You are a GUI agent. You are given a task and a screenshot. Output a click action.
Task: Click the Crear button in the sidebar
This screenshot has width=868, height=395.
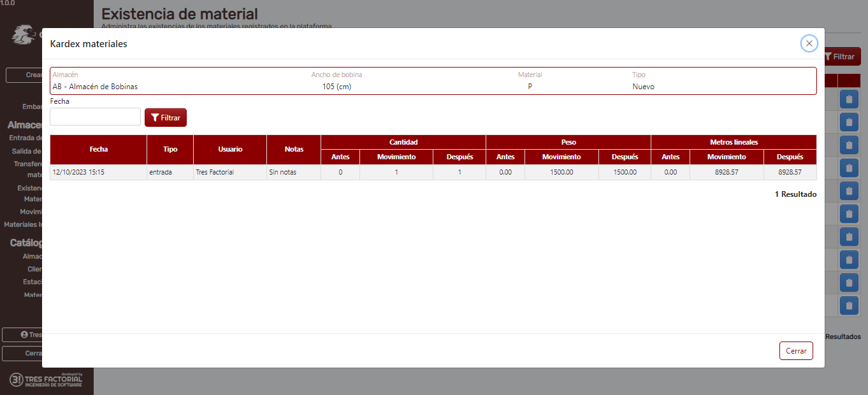tap(24, 75)
